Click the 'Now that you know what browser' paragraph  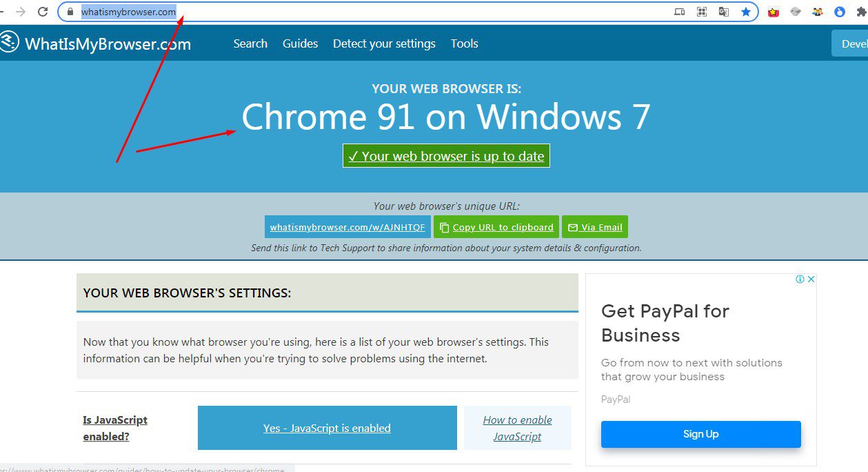[x=316, y=350]
